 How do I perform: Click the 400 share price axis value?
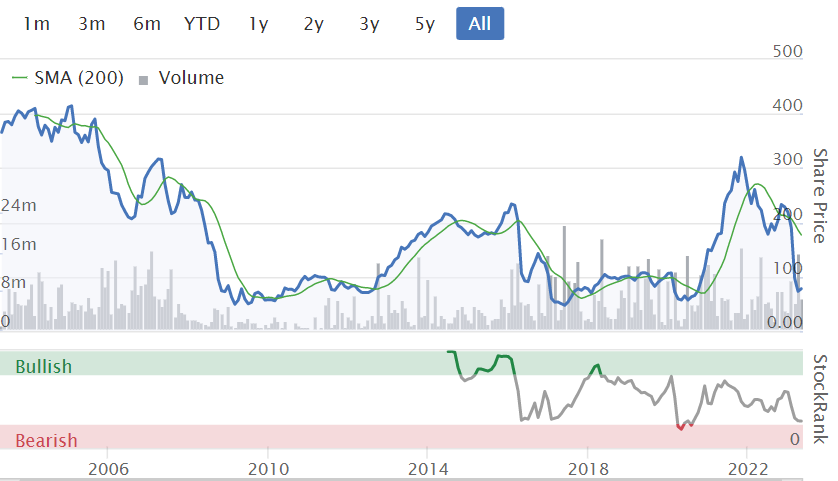788,105
